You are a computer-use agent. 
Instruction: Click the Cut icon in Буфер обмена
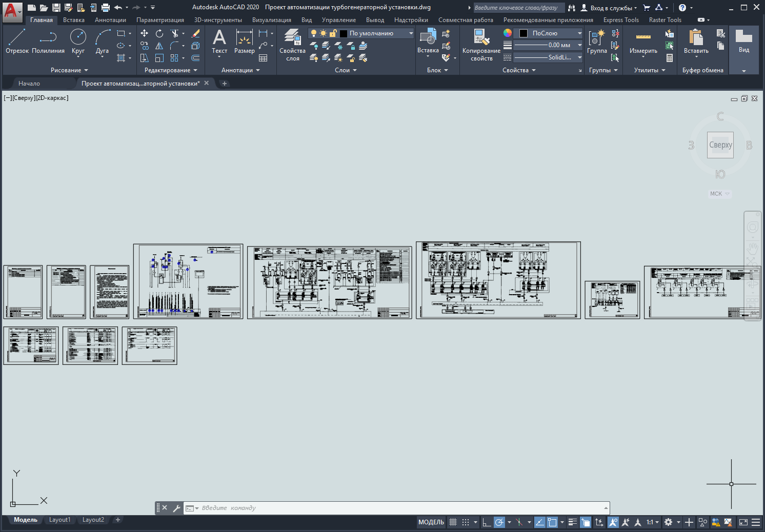721,33
